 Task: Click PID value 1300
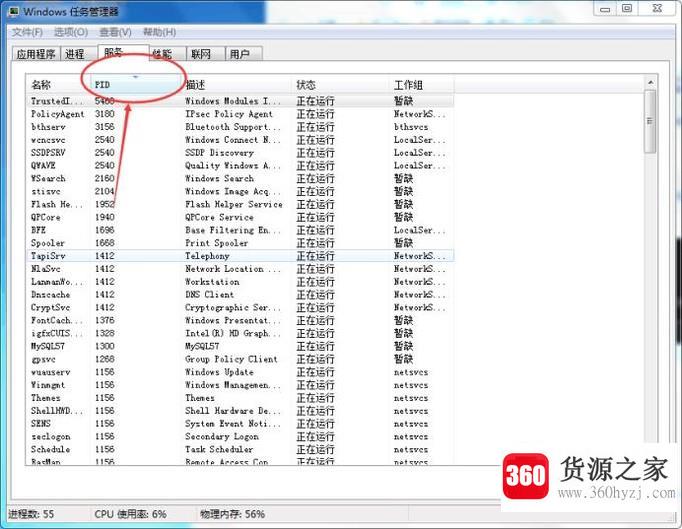(105, 346)
